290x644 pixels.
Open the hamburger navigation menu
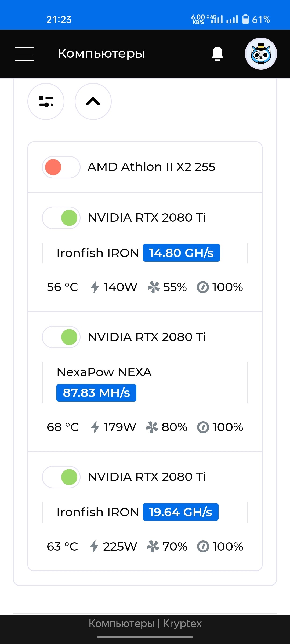click(x=24, y=54)
